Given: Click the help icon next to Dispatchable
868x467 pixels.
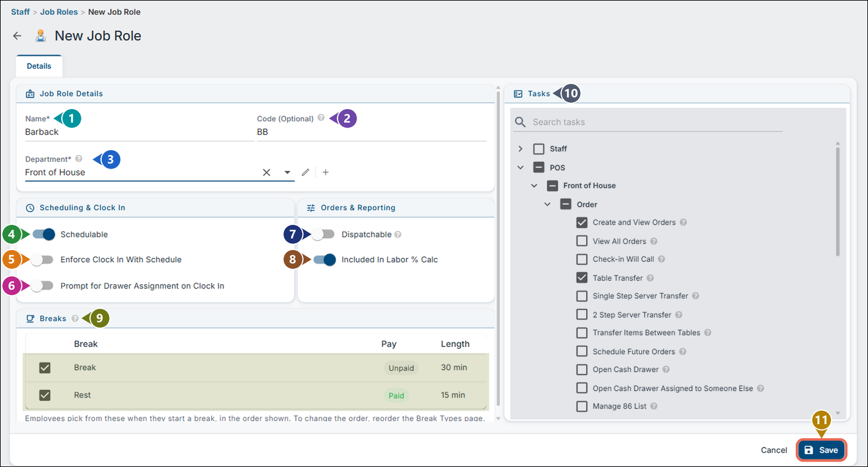Looking at the screenshot, I should click(398, 234).
